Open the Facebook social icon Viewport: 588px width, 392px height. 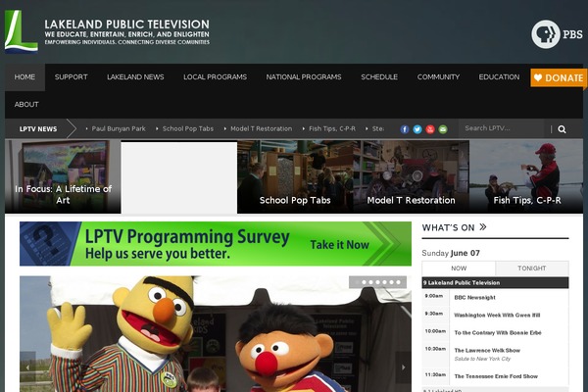pos(405,129)
